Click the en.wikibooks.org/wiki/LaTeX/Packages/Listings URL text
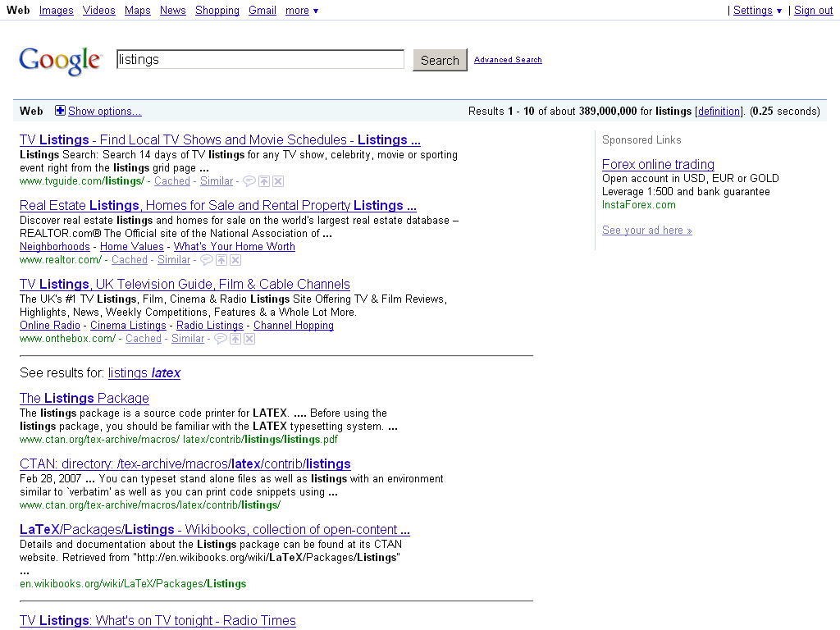840x630 pixels. tap(133, 584)
